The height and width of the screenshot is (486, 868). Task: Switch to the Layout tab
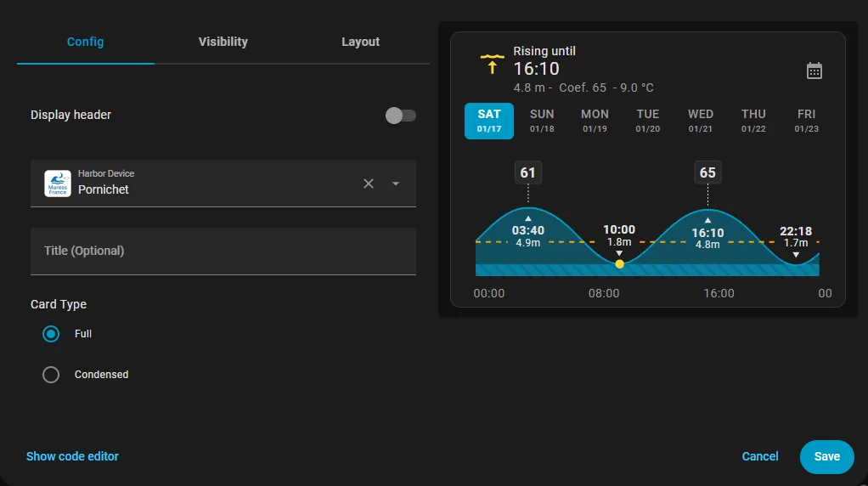click(360, 42)
